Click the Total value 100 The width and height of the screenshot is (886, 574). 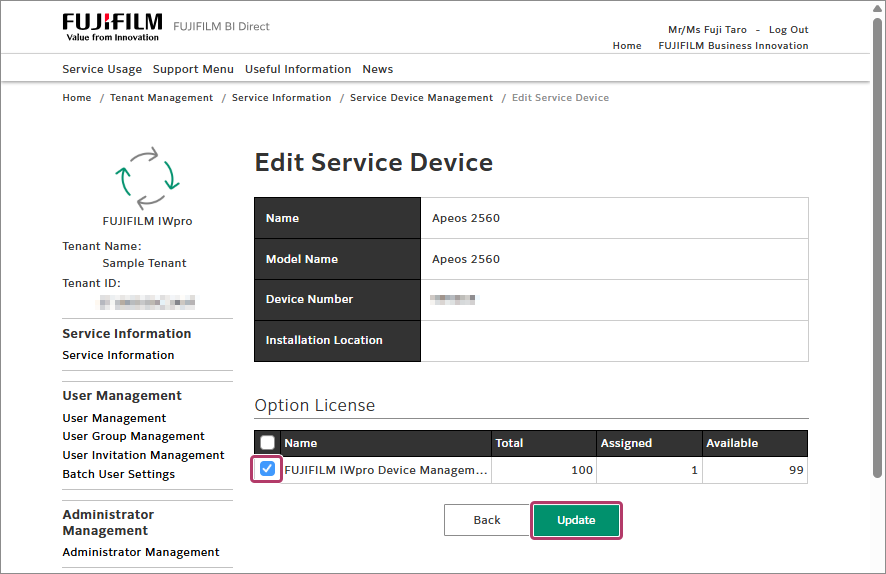pyautogui.click(x=581, y=470)
